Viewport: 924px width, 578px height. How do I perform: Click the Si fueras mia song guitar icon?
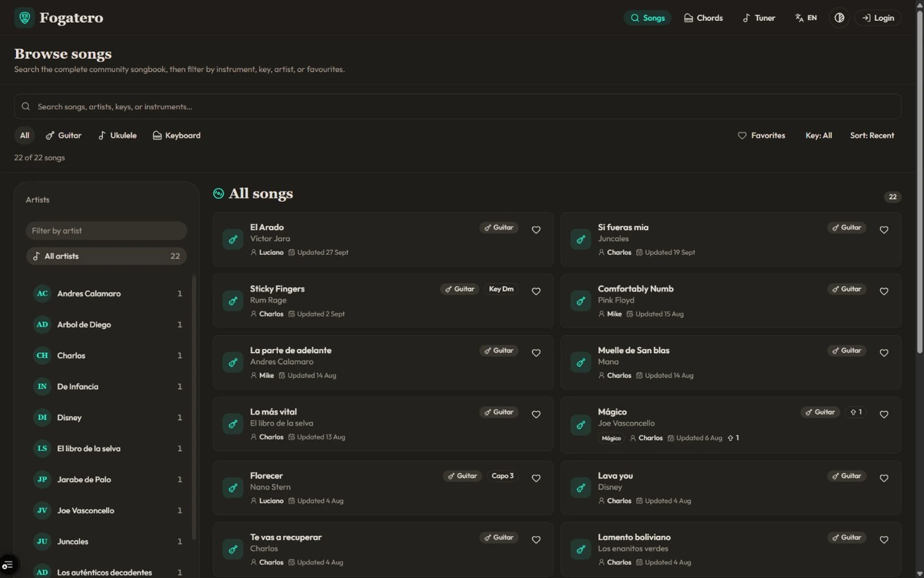pos(580,239)
